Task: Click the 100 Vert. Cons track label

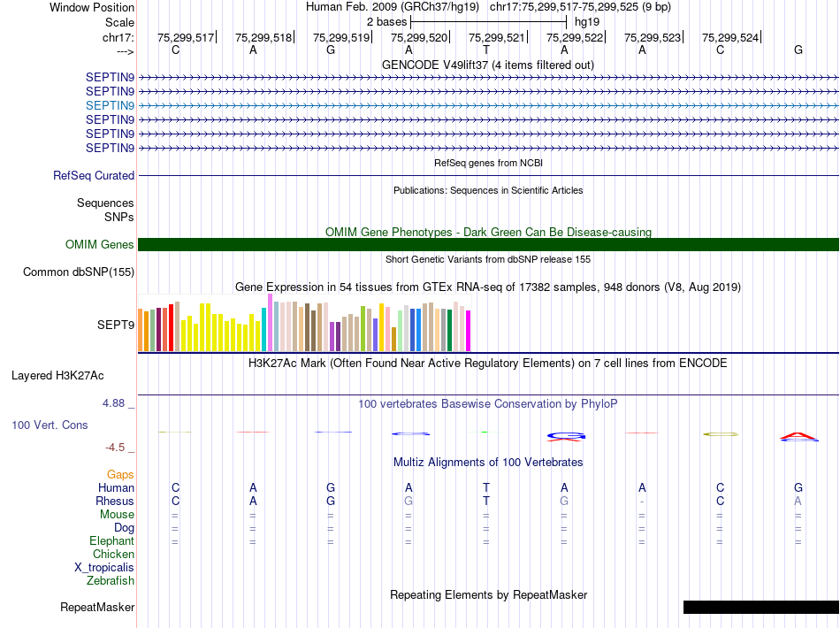Action: tap(50, 425)
